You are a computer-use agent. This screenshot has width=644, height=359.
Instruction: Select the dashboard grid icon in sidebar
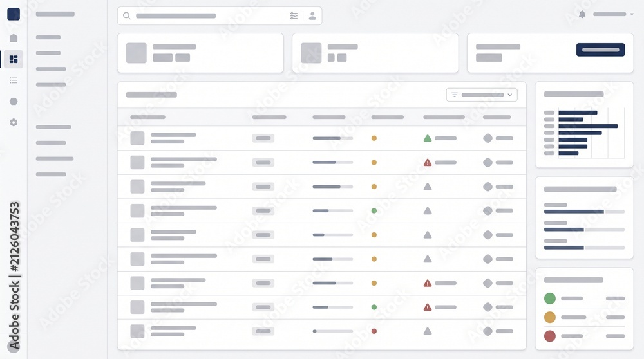[14, 59]
